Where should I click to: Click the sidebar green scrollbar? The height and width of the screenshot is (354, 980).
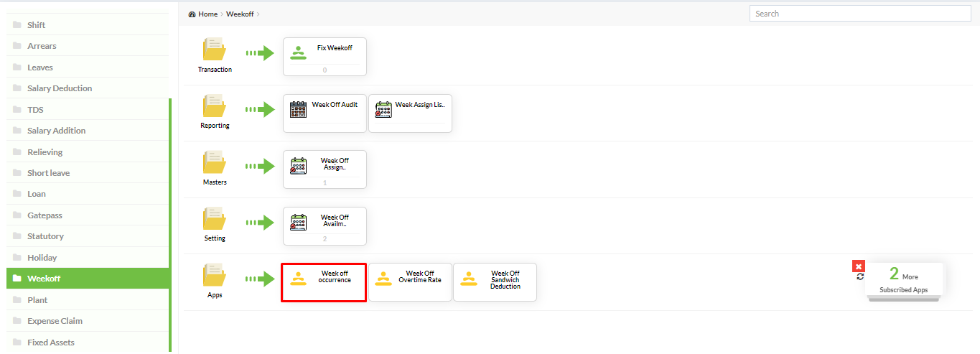[x=170, y=225]
